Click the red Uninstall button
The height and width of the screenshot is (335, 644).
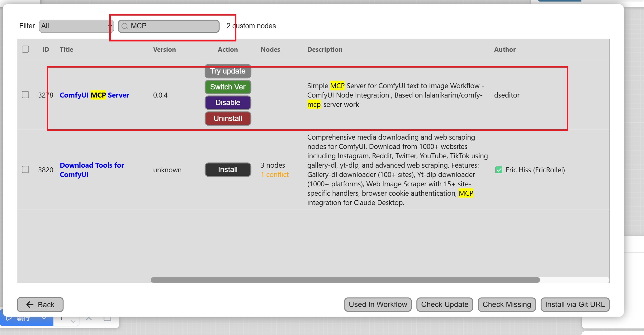coord(228,118)
